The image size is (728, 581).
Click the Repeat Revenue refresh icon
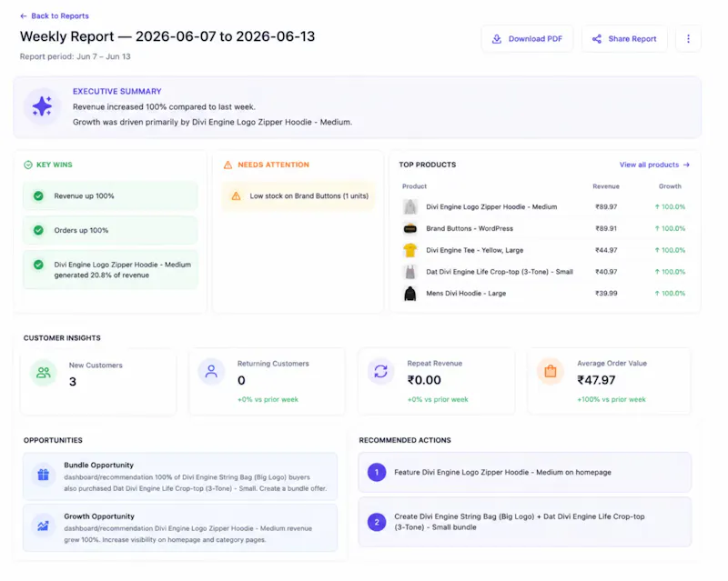[x=380, y=371]
